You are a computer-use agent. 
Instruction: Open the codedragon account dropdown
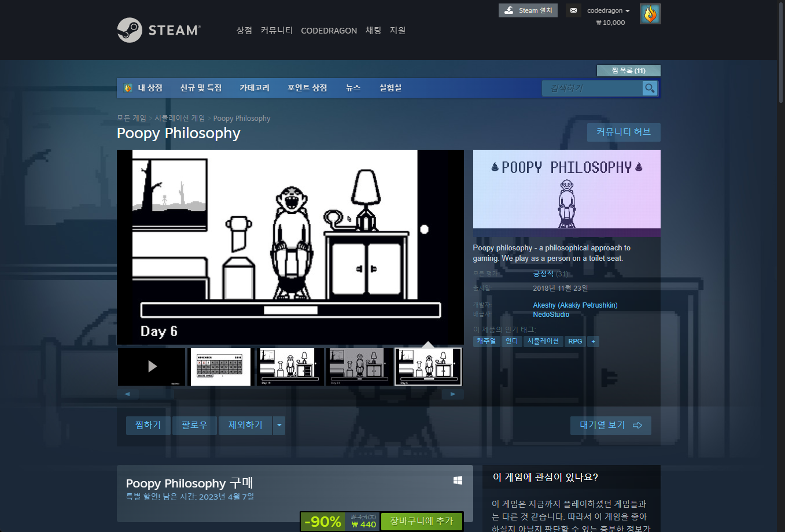[x=609, y=10]
